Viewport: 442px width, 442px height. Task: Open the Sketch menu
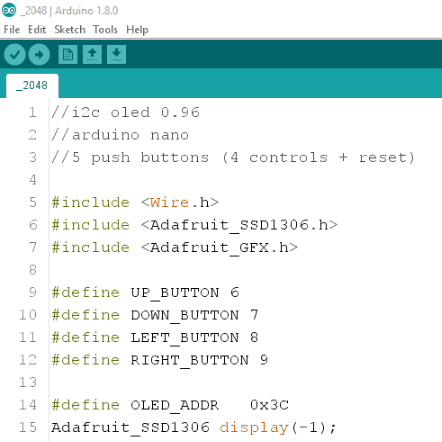point(70,29)
